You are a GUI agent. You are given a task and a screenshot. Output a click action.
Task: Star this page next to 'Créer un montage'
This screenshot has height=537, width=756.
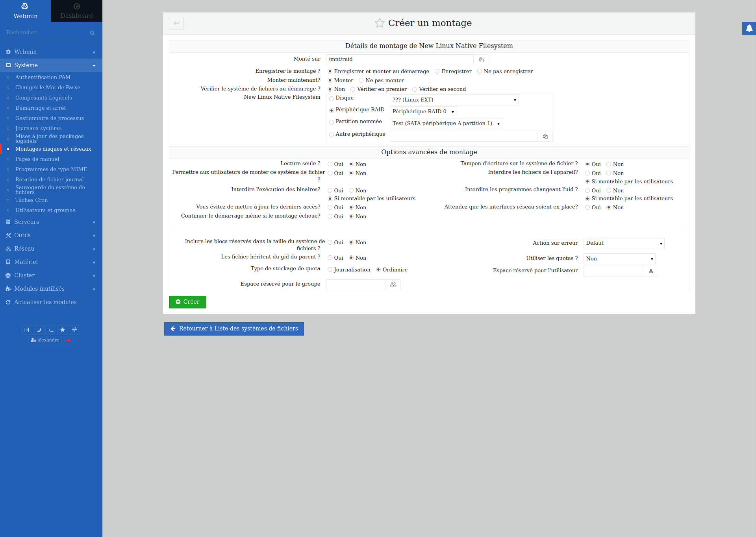pyautogui.click(x=379, y=23)
